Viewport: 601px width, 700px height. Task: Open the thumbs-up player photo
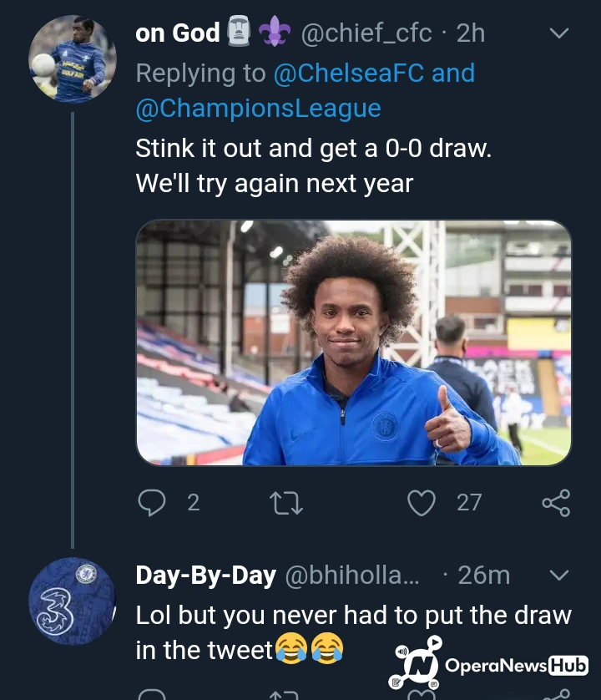353,342
